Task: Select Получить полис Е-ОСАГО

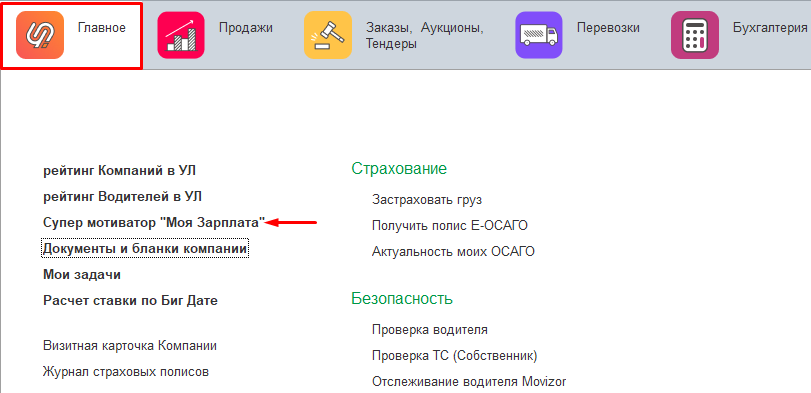Action: tap(450, 225)
